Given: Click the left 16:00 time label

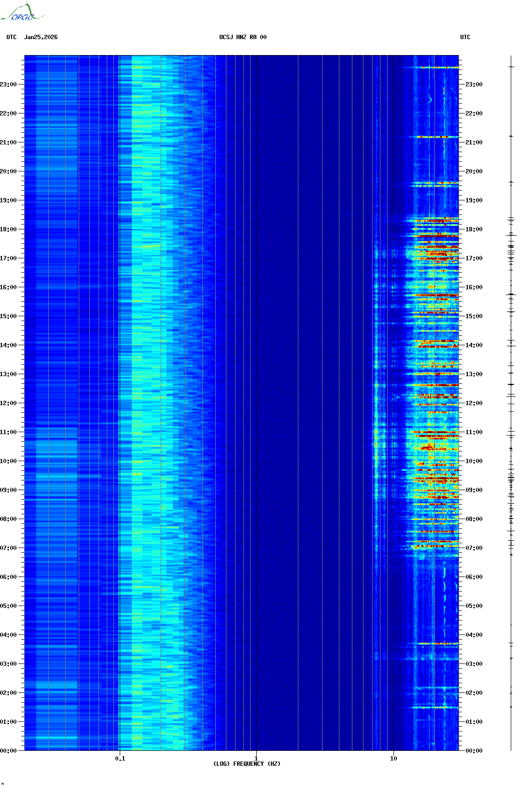Looking at the screenshot, I should (x=8, y=287).
